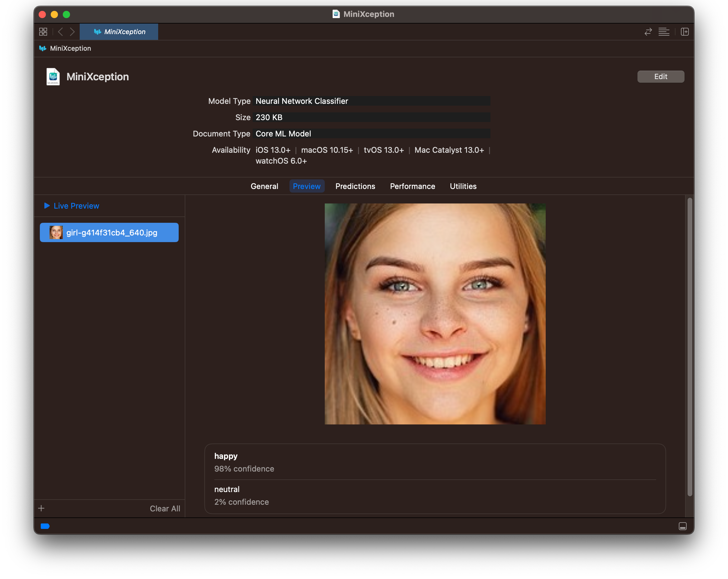
Task: Toggle the bottom debug area icon
Action: click(x=682, y=526)
